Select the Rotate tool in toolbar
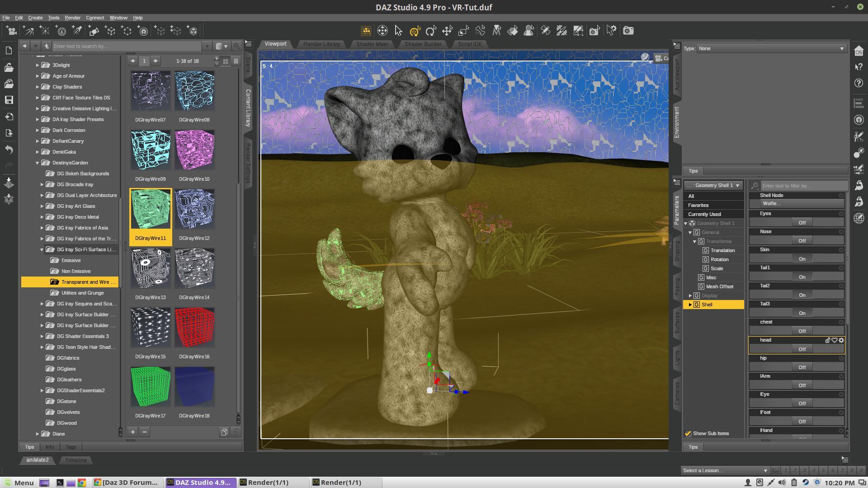 tap(431, 31)
